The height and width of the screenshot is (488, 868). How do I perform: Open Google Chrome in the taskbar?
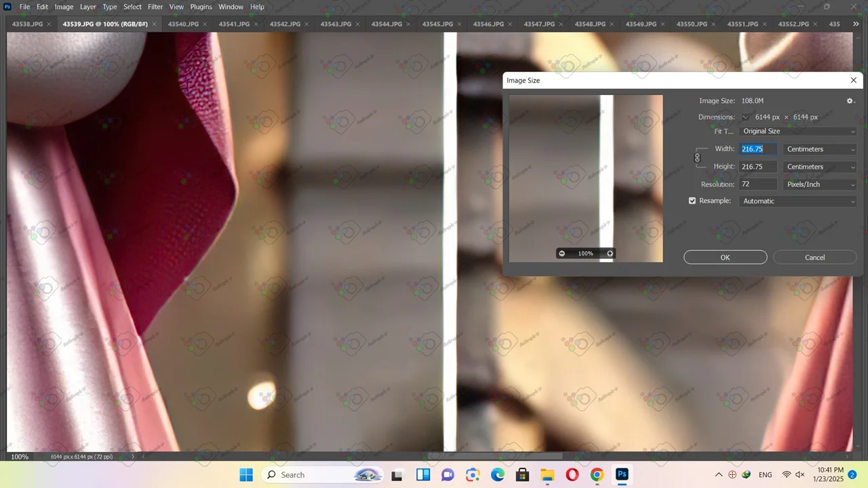point(597,474)
